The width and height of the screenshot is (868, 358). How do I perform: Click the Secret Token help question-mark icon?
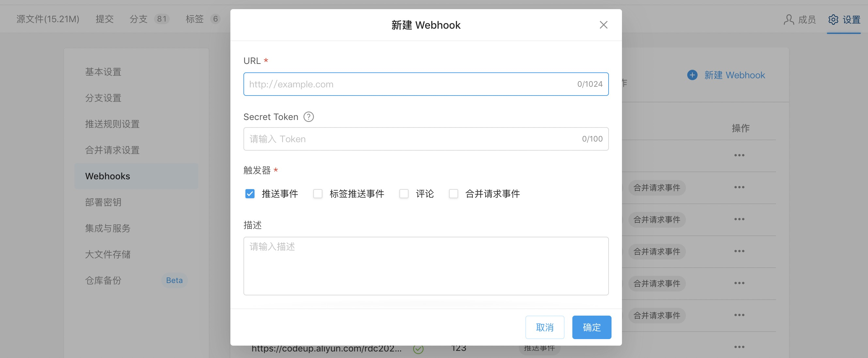pos(308,117)
